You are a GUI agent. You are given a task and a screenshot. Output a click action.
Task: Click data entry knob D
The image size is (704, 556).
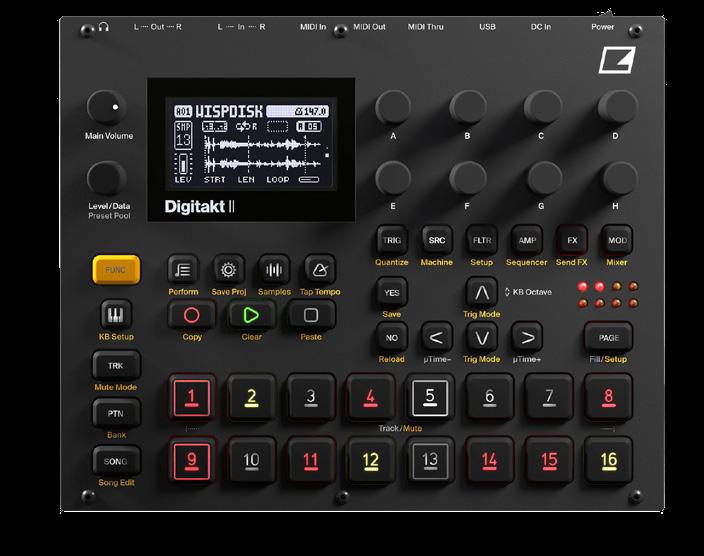[x=616, y=108]
